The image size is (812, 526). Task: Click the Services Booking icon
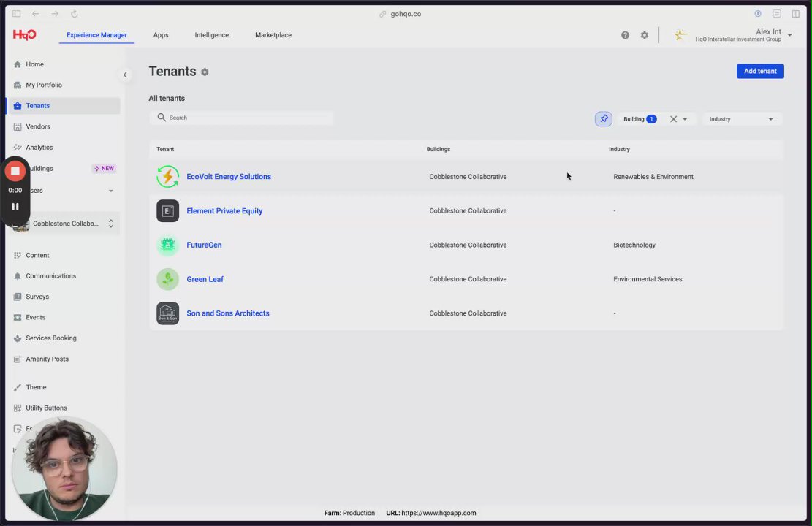click(18, 338)
